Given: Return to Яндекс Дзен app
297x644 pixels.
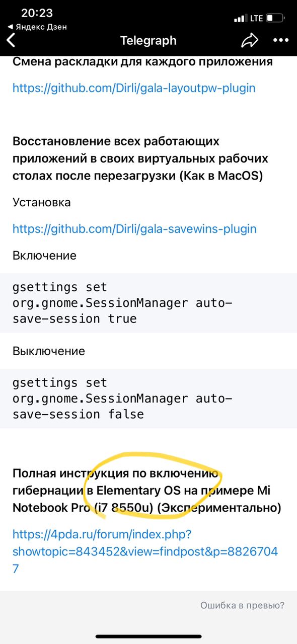Looking at the screenshot, I should click(37, 27).
